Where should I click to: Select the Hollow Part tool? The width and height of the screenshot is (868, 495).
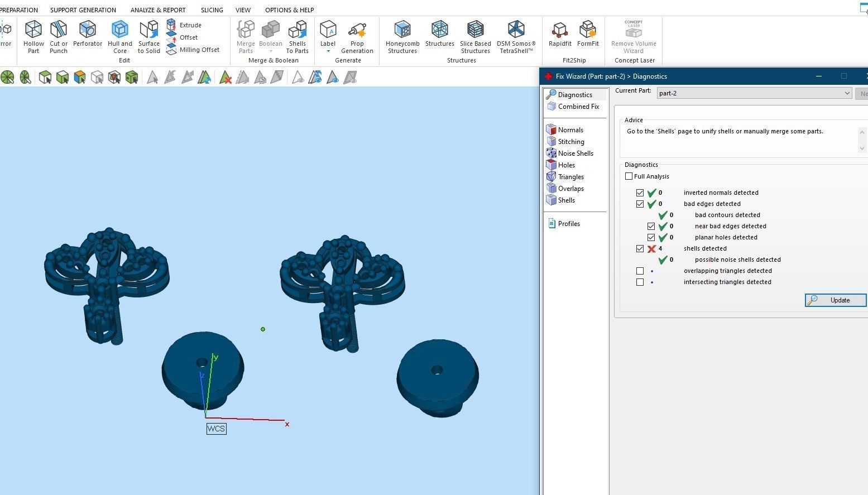(33, 37)
